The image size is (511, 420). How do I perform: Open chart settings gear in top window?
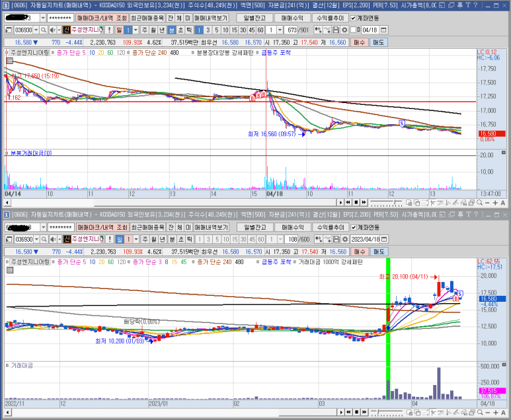point(344,30)
